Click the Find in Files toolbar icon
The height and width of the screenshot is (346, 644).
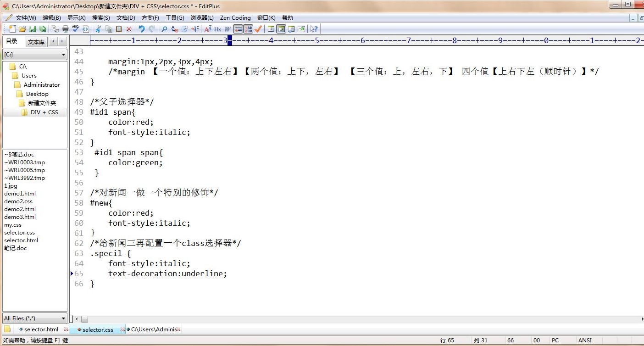click(185, 29)
